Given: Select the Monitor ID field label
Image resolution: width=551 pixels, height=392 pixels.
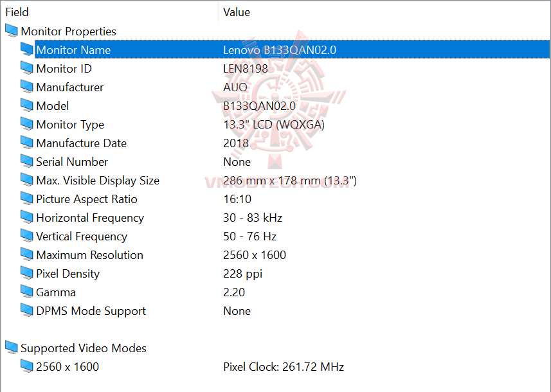Looking at the screenshot, I should [64, 69].
